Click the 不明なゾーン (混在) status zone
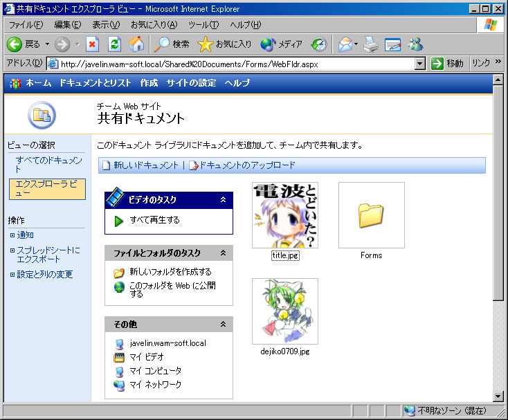 tap(446, 411)
